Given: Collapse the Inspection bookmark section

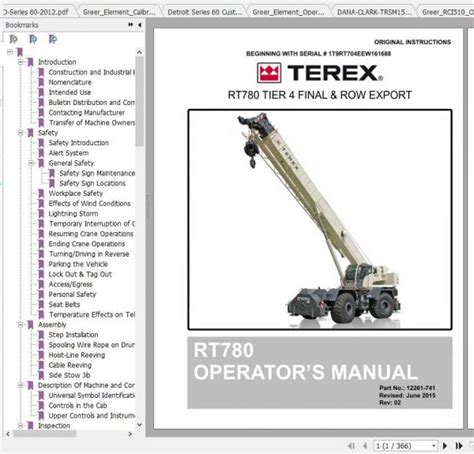Looking at the screenshot, I should click(20, 425).
